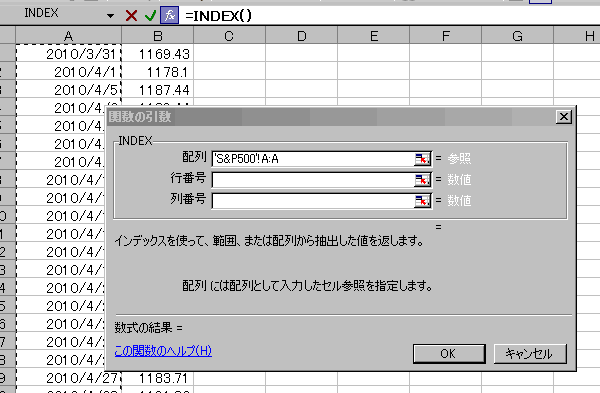The height and width of the screenshot is (393, 600).
Task: Collapse dialog via 行番号 range picker icon
Action: click(422, 180)
